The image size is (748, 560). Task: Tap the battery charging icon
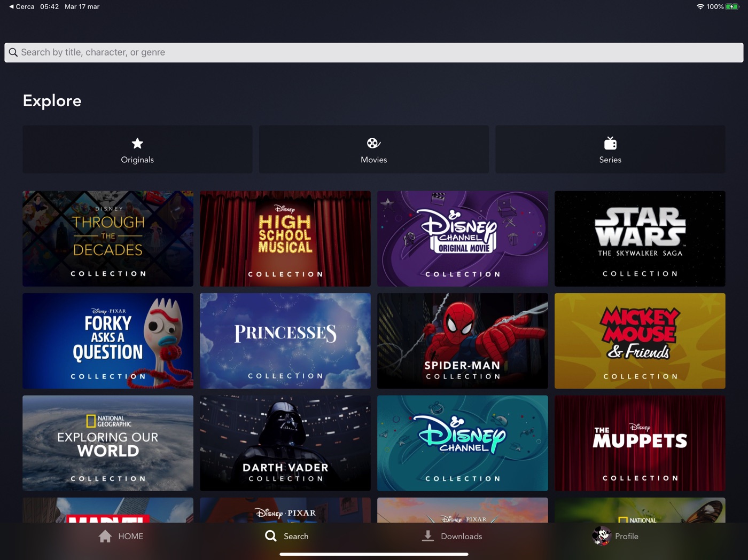(733, 6)
